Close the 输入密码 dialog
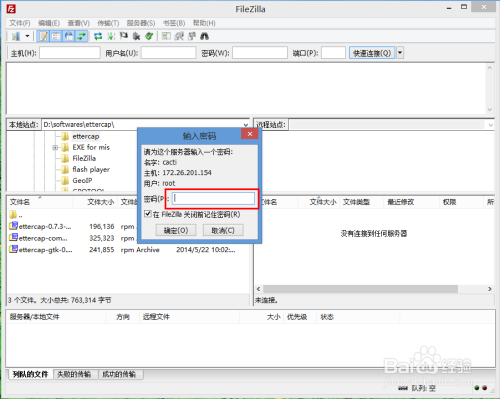The image size is (500, 399). click(x=250, y=134)
